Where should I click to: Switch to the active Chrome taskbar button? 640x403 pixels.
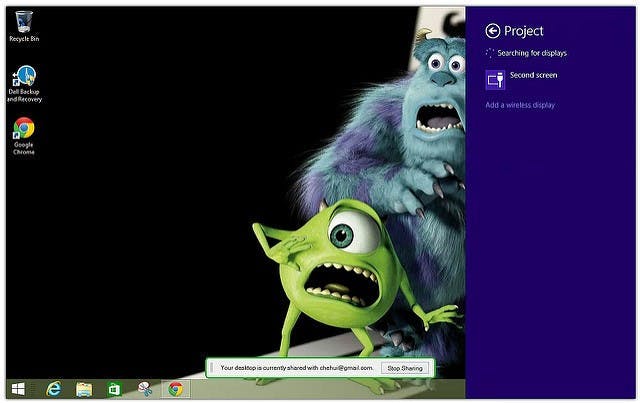pos(176,389)
